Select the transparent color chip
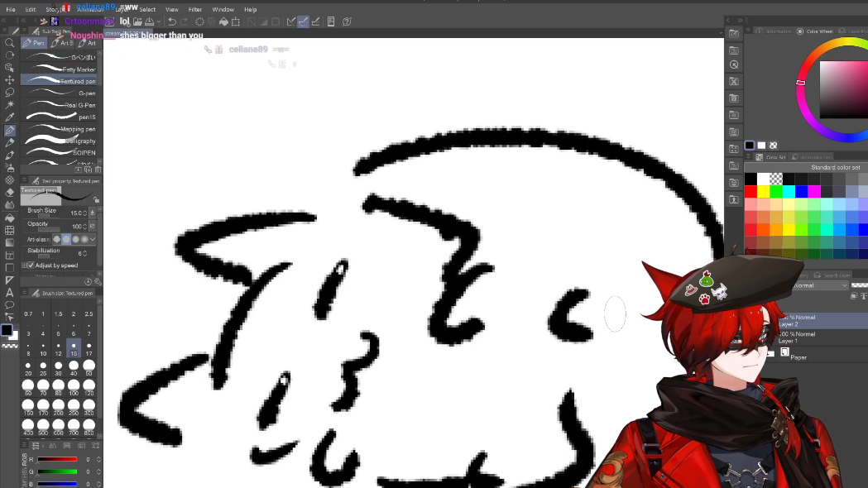This screenshot has height=488, width=868. coord(774,146)
